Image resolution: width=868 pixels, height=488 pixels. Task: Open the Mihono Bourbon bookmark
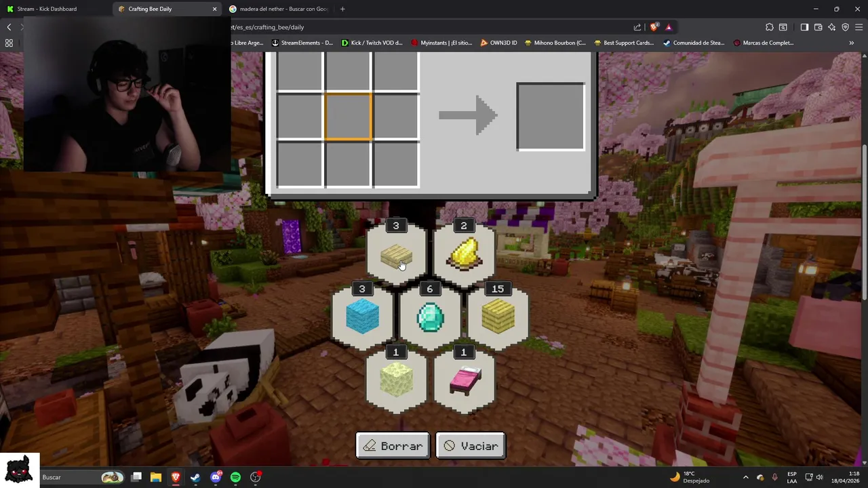[x=555, y=43]
